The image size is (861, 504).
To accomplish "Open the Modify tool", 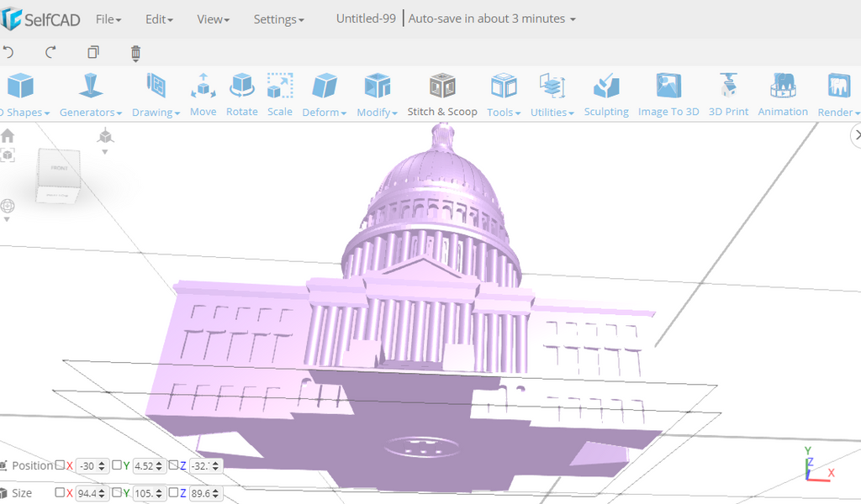I will point(377,87).
